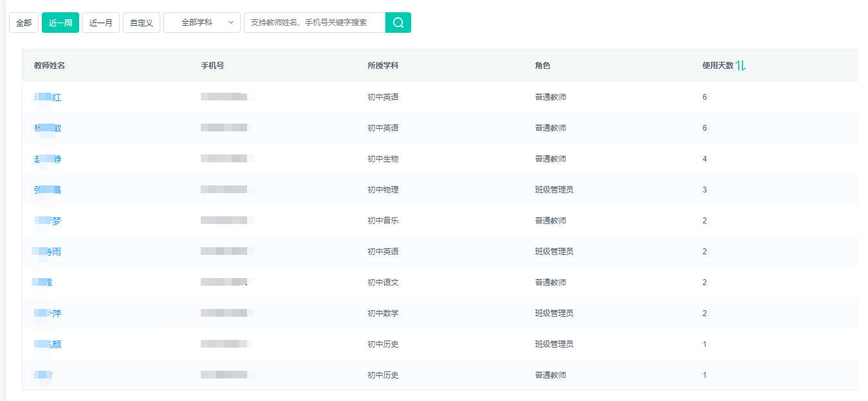Click the 教师姓名 column header
The width and height of the screenshot is (868, 401).
[x=50, y=66]
